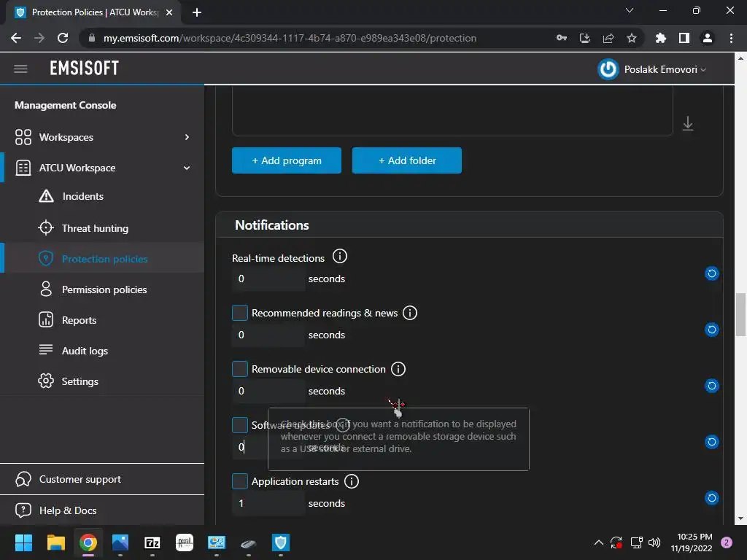Click the Reports chart icon
Screen dimensions: 747x560
[x=46, y=320]
